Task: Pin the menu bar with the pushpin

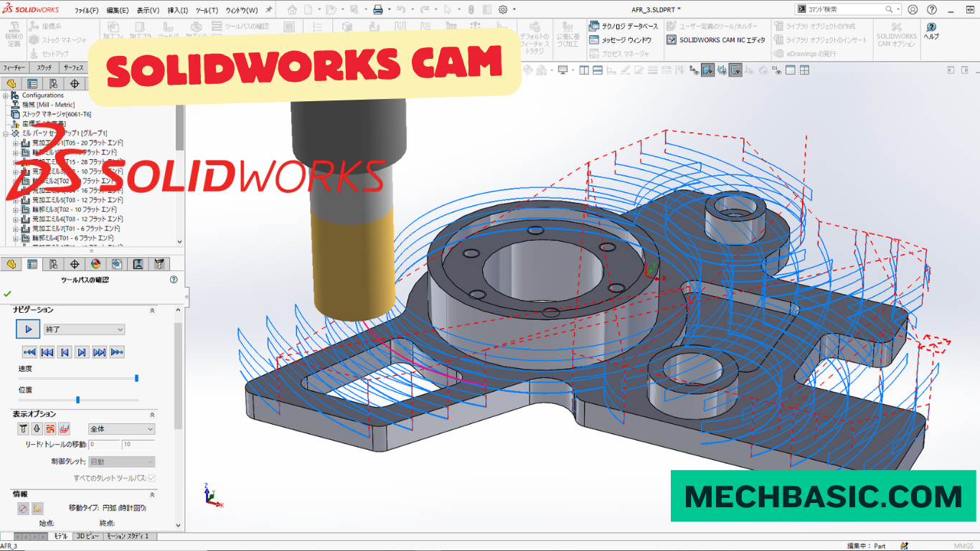Action: (x=268, y=10)
